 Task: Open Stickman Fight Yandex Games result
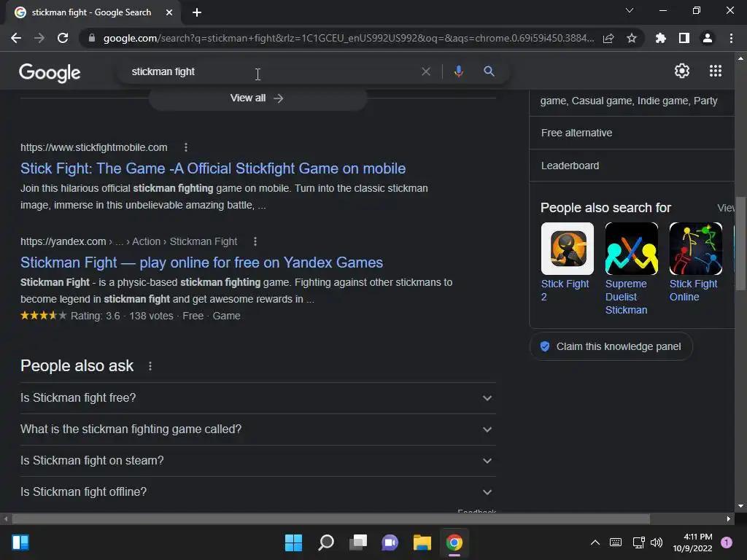(x=201, y=262)
